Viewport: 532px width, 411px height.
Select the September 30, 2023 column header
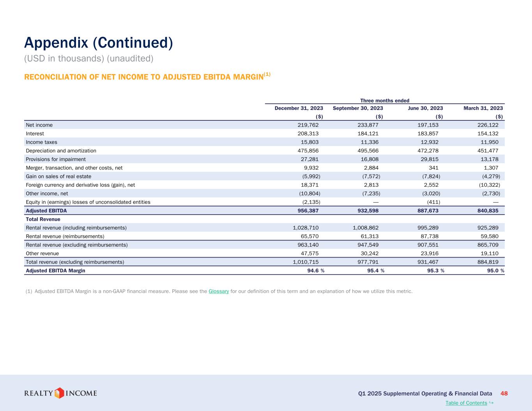click(x=357, y=108)
